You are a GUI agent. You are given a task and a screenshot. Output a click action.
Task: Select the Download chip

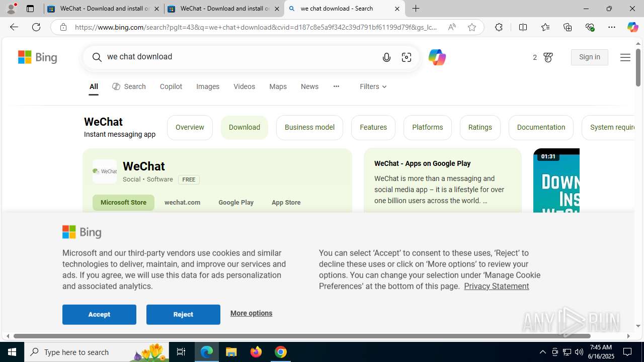pos(245,127)
